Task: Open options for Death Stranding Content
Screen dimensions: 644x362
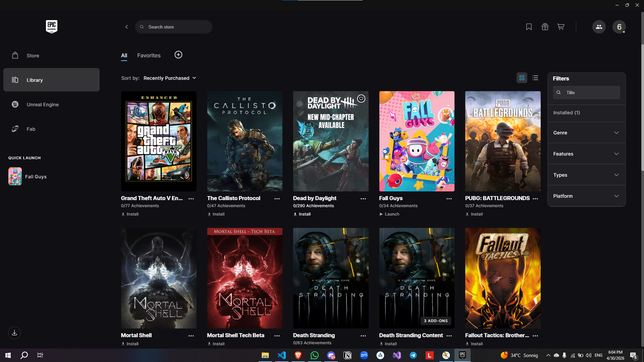Action: click(449, 336)
